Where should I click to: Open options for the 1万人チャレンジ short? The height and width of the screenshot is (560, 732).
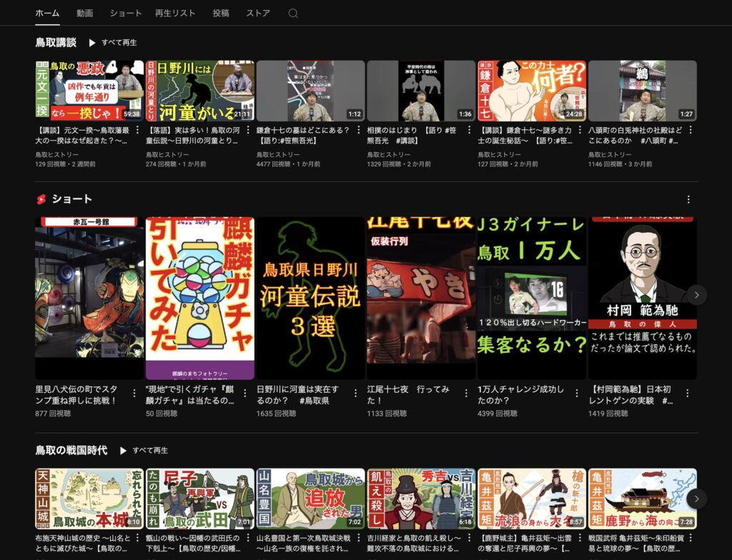tap(577, 394)
